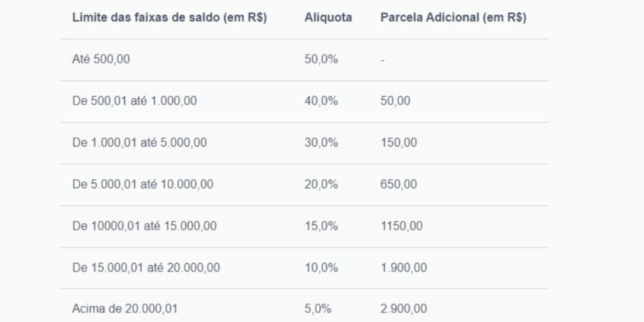Viewport: 644px width, 322px height.
Task: Click the 50,0% alíquota value
Action: [x=321, y=59]
